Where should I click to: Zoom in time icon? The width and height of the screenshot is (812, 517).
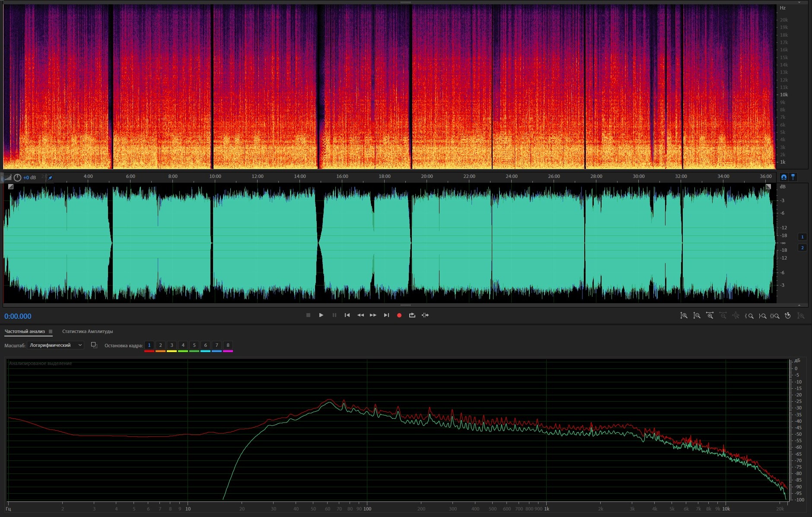(710, 316)
